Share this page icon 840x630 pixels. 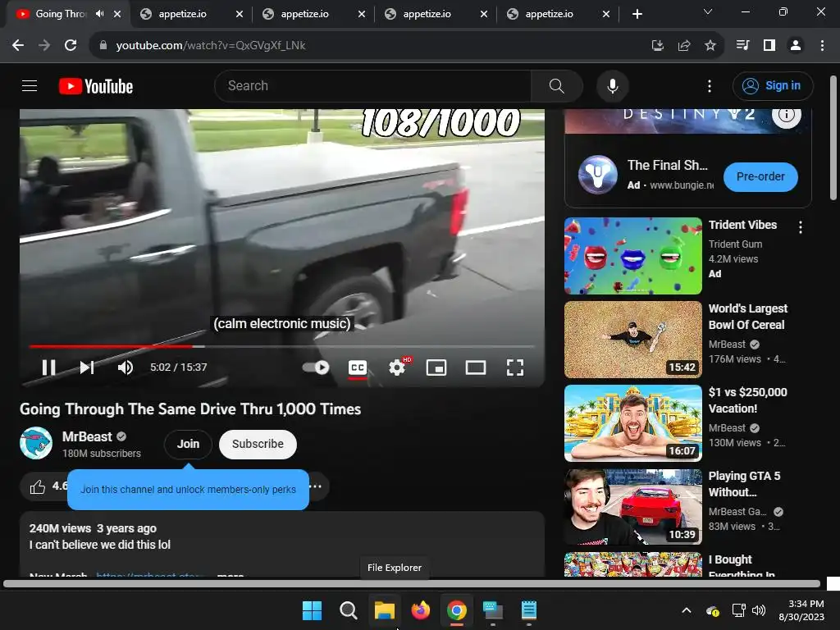click(683, 46)
